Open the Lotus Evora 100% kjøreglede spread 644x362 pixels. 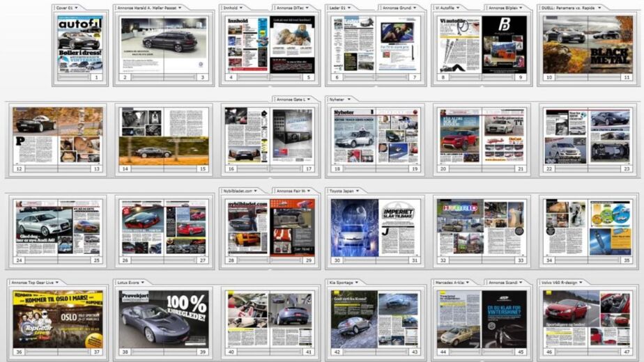(x=164, y=320)
